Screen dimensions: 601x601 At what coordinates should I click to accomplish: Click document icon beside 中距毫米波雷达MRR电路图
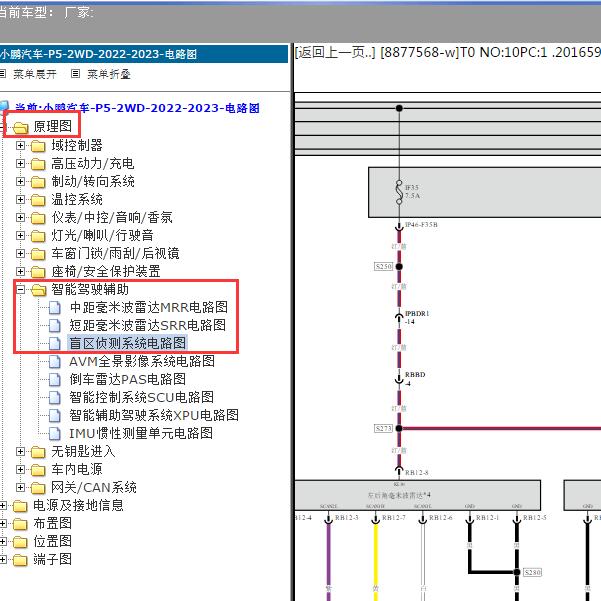[x=54, y=307]
